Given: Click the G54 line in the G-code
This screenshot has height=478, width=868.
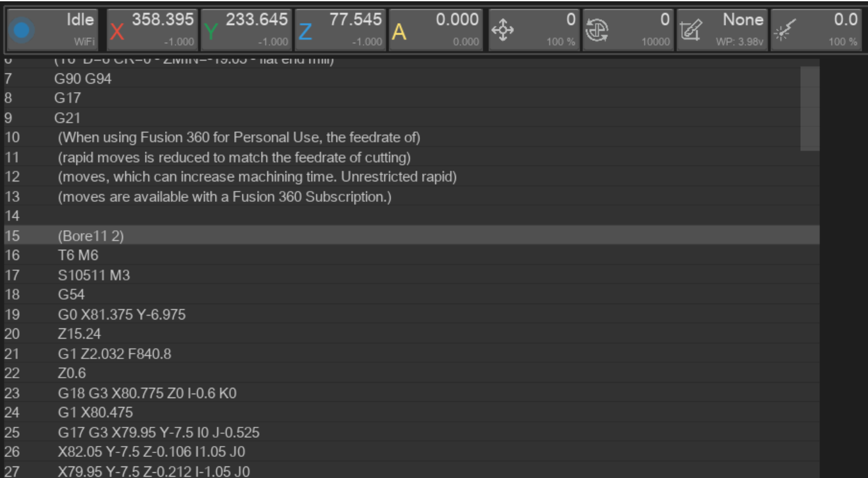Looking at the screenshot, I should point(70,295).
